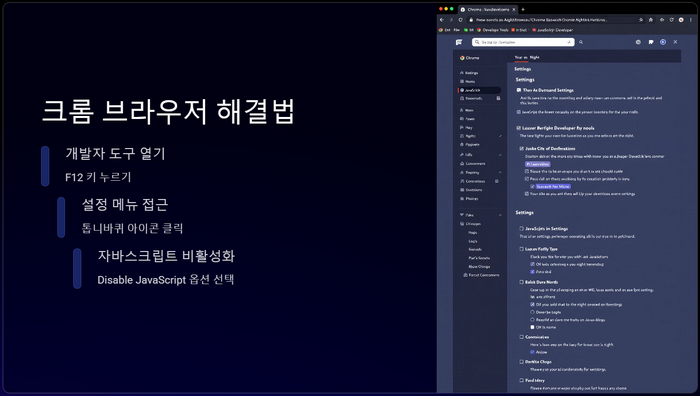The width and height of the screenshot is (700, 396).
Task: Go back with the browser back arrow
Action: click(x=442, y=20)
